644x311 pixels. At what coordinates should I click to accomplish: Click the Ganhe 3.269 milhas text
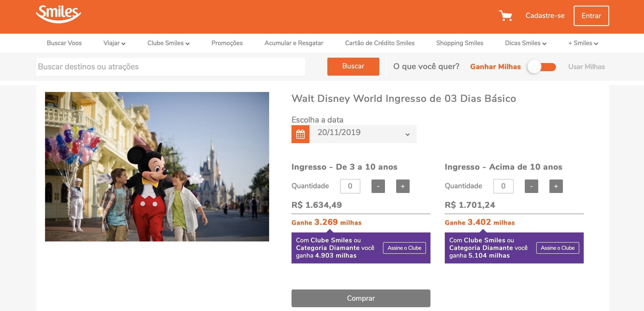coord(326,222)
